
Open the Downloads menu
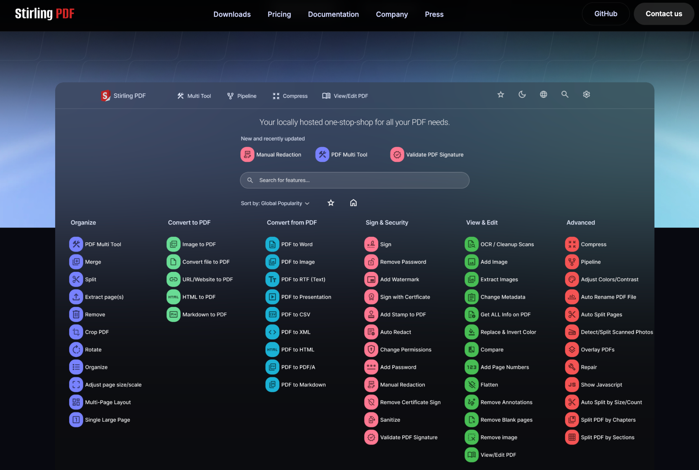point(232,14)
